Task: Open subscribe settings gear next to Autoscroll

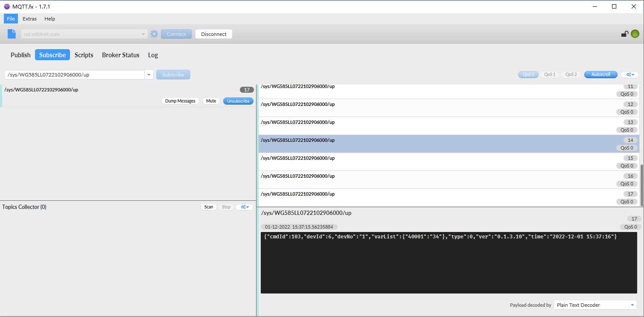Action: (x=629, y=75)
